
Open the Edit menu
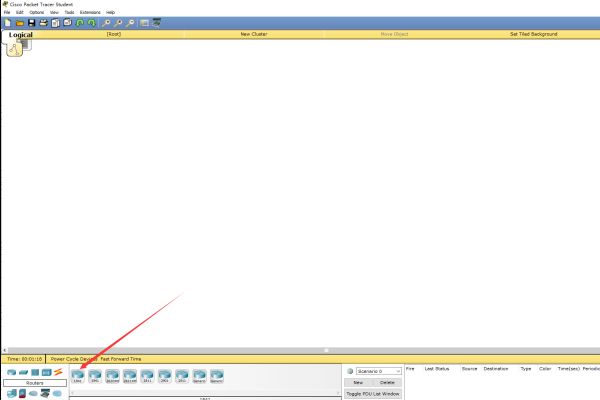coord(20,12)
